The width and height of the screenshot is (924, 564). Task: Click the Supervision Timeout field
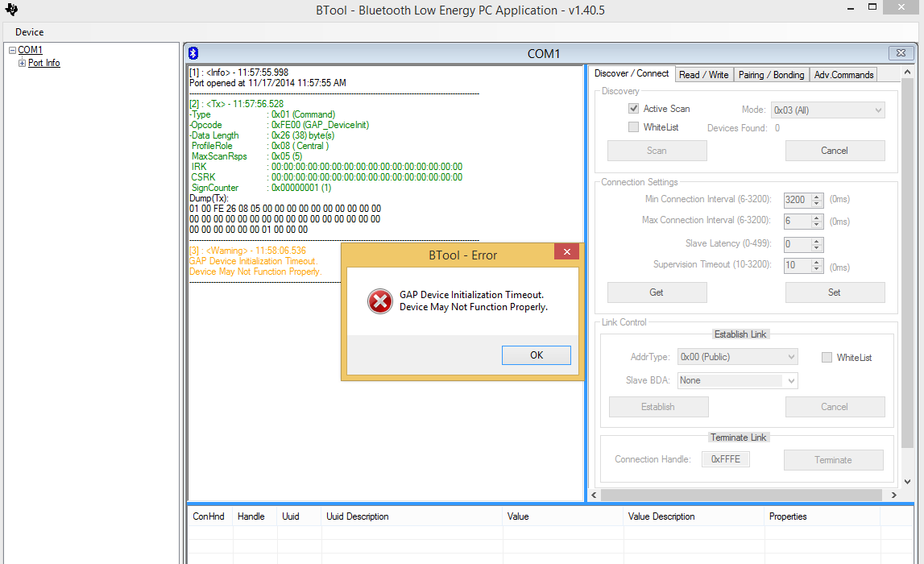pos(798,265)
